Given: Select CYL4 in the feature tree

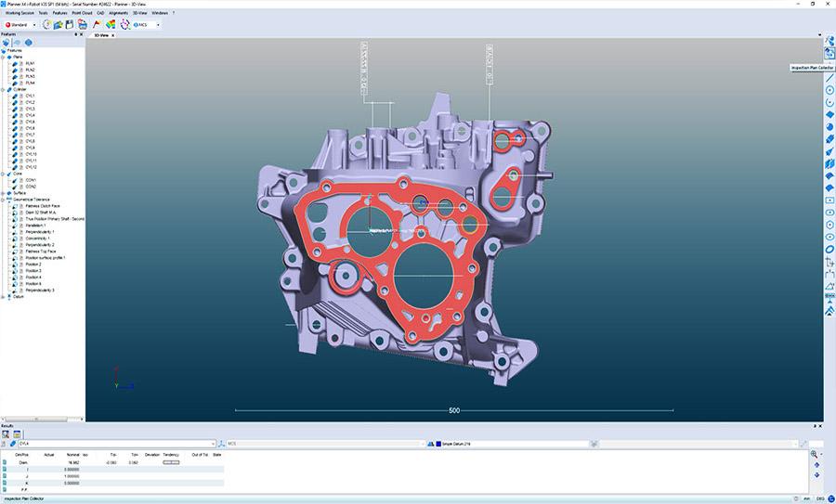Looking at the screenshot, I should click(31, 115).
